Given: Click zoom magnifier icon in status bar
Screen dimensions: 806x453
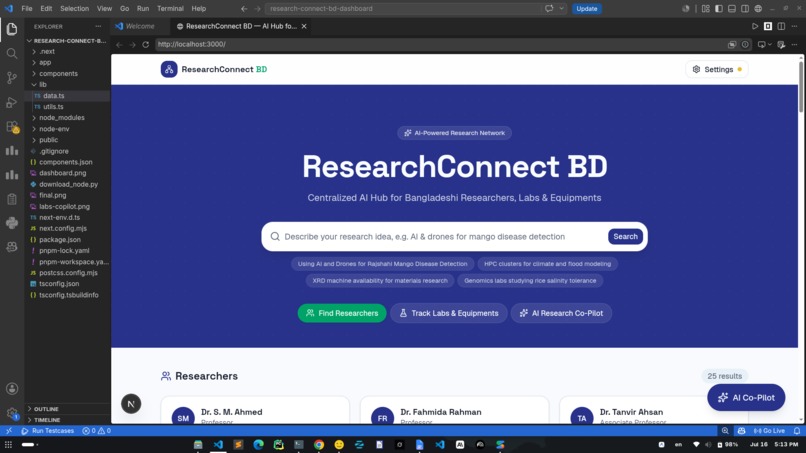Looking at the screenshot, I should [725, 431].
